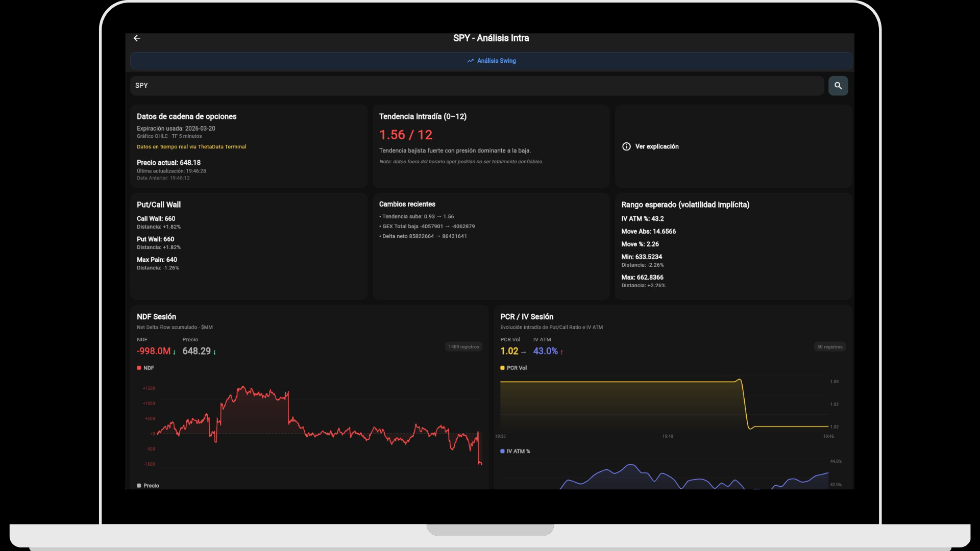Click the Tendencia Intradía score 1.56/12
This screenshot has height=551, width=980.
pos(406,134)
